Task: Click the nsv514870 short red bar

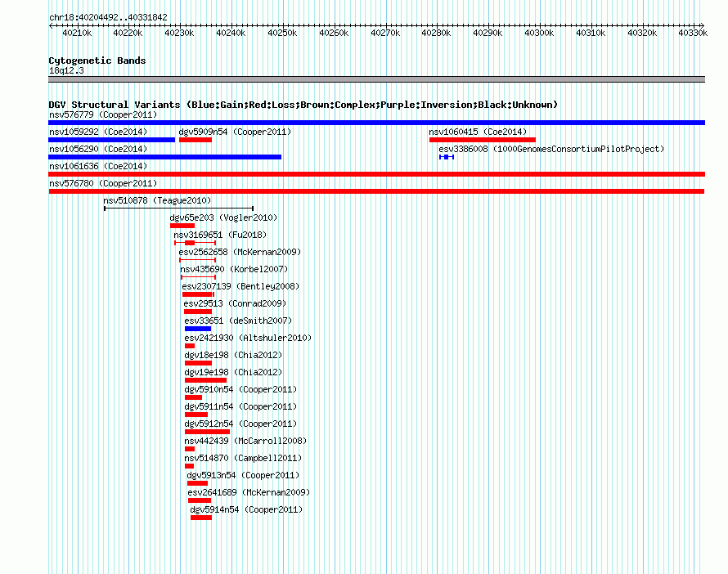Action: point(190,466)
